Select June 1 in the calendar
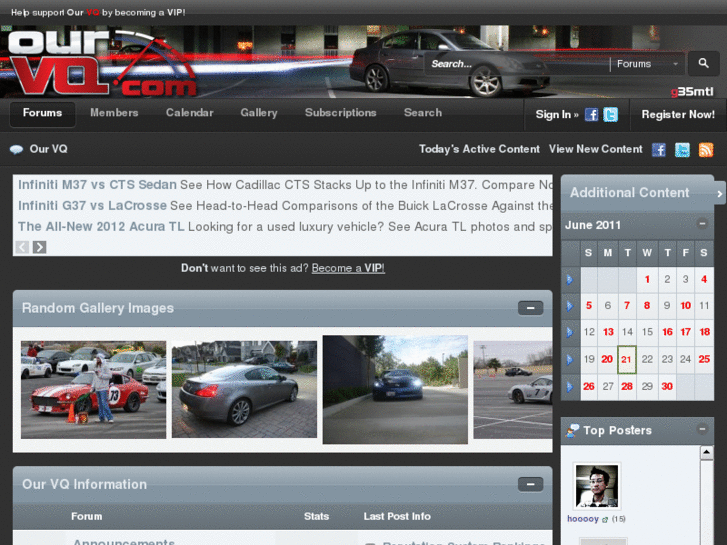The width and height of the screenshot is (727, 545). [x=647, y=280]
